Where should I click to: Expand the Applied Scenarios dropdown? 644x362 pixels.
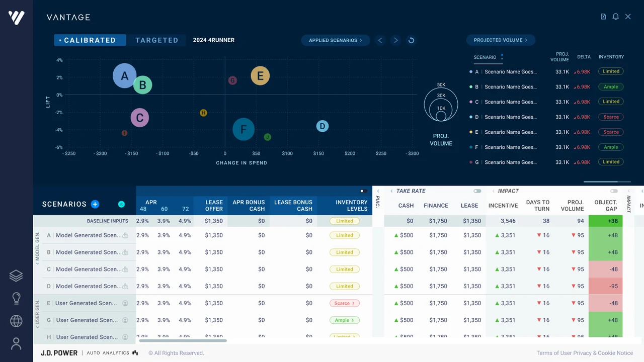(x=336, y=40)
